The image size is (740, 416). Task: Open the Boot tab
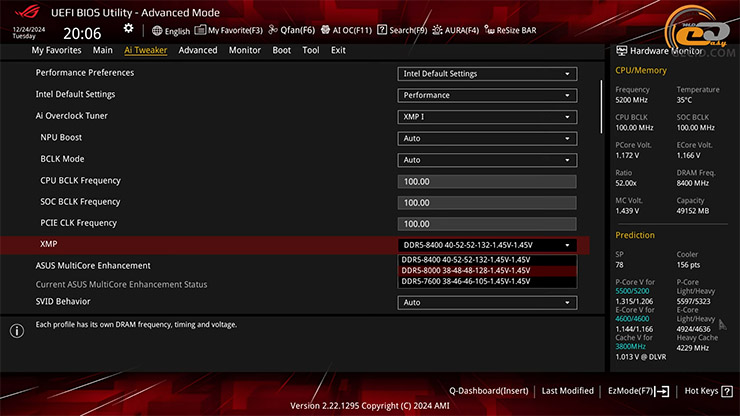pyautogui.click(x=281, y=50)
